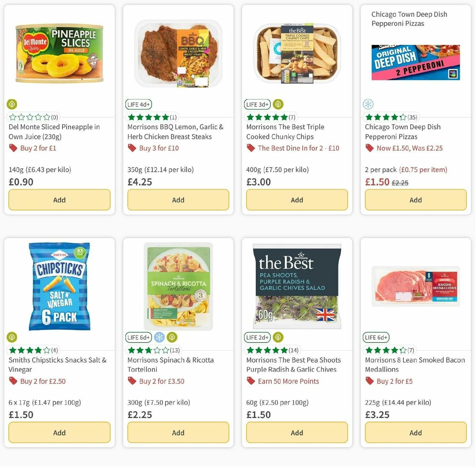
Task: Click the green sustainability icon on Del Monte pineapple
Action: click(12, 104)
